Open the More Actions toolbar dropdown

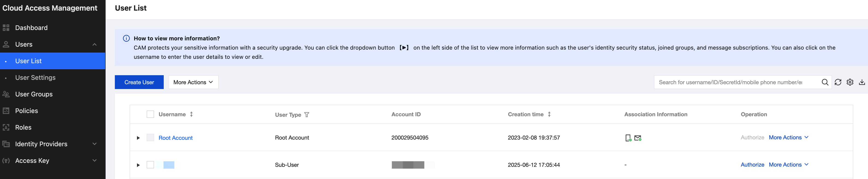click(x=193, y=82)
